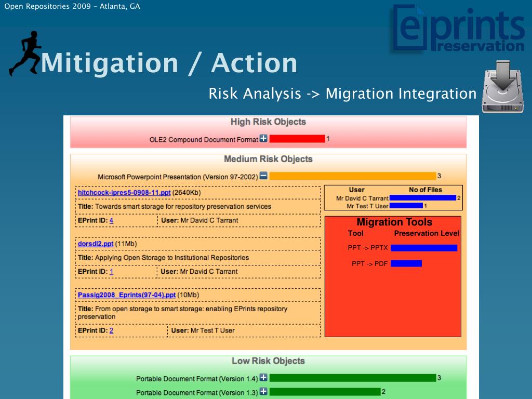The width and height of the screenshot is (532, 399).
Task: Click the hard drive download icon
Action: coord(502,87)
